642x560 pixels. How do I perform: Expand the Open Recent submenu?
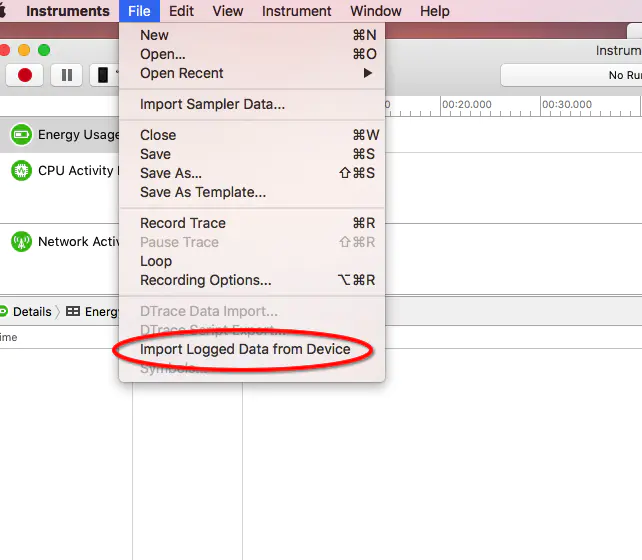(x=252, y=73)
